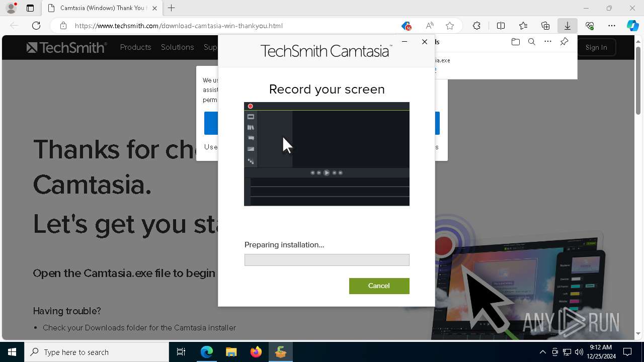The height and width of the screenshot is (362, 644).
Task: Open more options in Downloads panel
Action: click(x=548, y=42)
